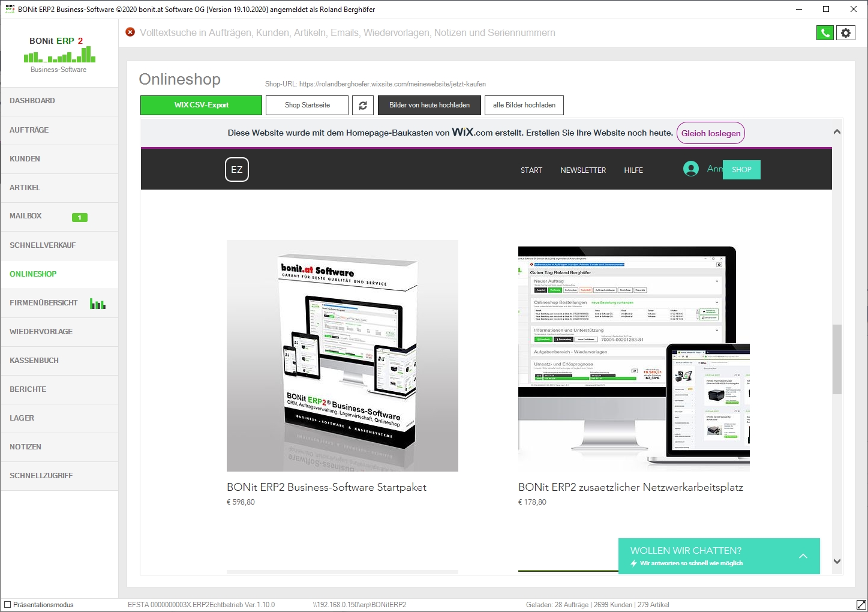Click BONit ERP2 Business-Software Startpaket title
The width and height of the screenshot is (868, 612).
[x=326, y=487]
